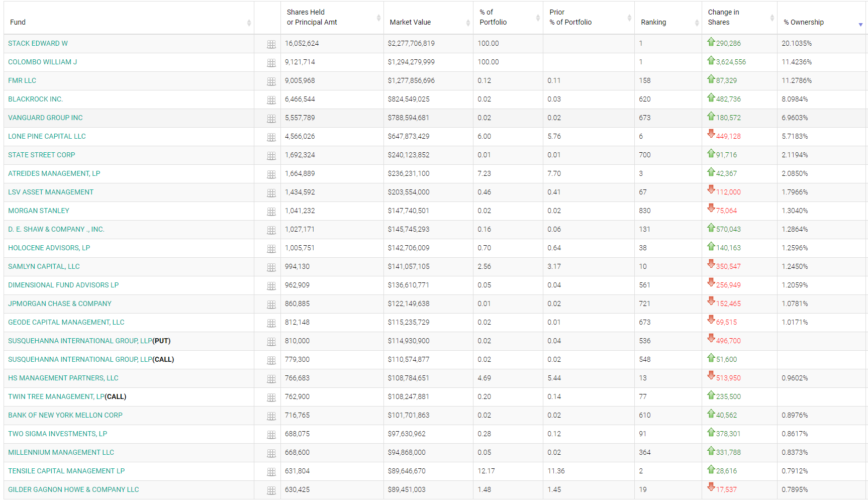
Task: Sort by % of Portfolio column
Action: click(508, 18)
